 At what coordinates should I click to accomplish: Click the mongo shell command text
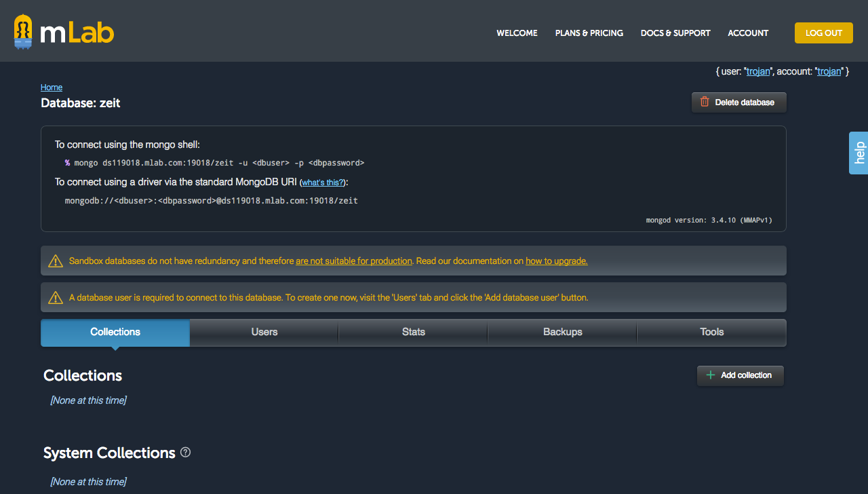(214, 163)
